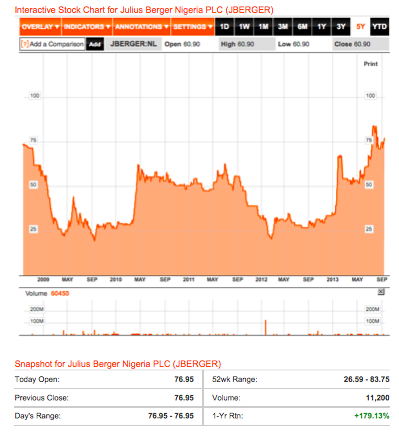The width and height of the screenshot is (399, 435).
Task: Select the 1W time range
Action: (244, 27)
